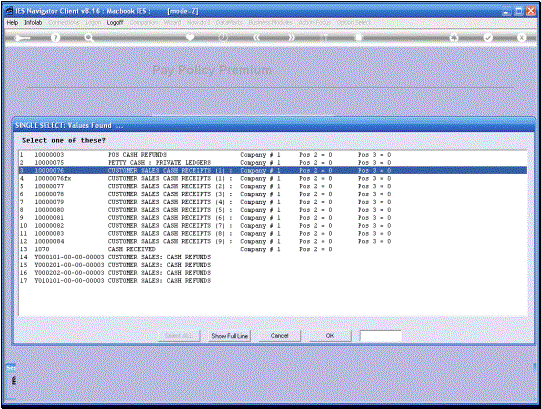Image resolution: width=541 pixels, height=409 pixels.
Task: Select row 10000081 CASH RECEIPTS (6)
Action: 273,218
